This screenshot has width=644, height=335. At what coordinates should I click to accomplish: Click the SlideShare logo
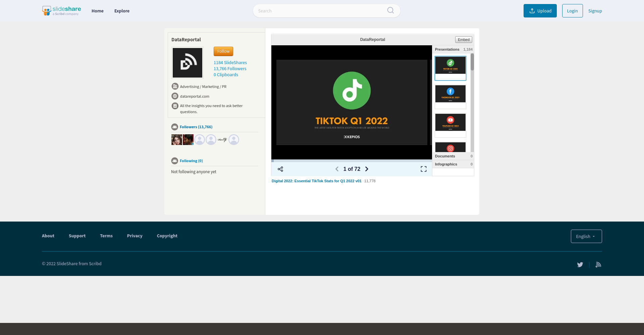pos(61,11)
